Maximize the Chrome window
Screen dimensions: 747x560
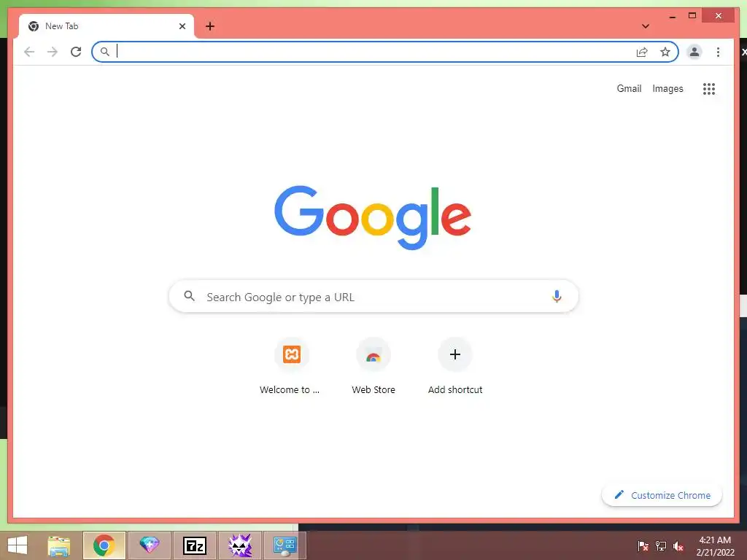[x=692, y=16]
